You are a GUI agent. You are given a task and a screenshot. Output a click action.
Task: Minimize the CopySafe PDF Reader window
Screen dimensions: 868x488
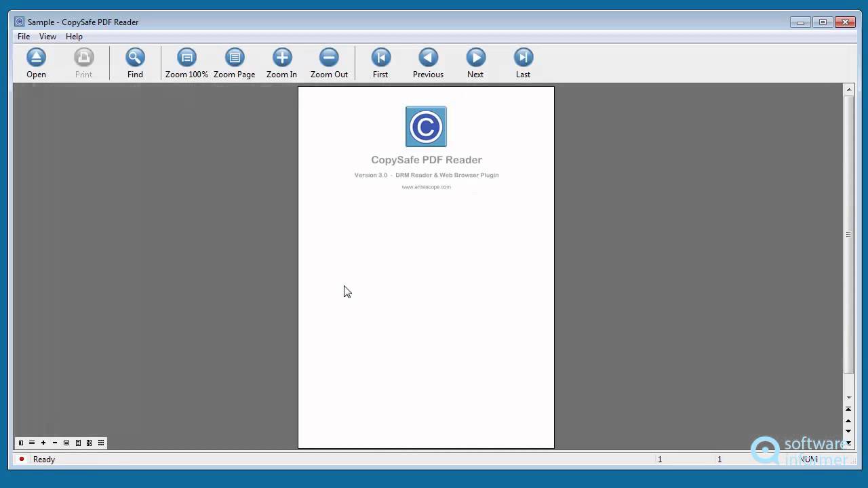800,22
